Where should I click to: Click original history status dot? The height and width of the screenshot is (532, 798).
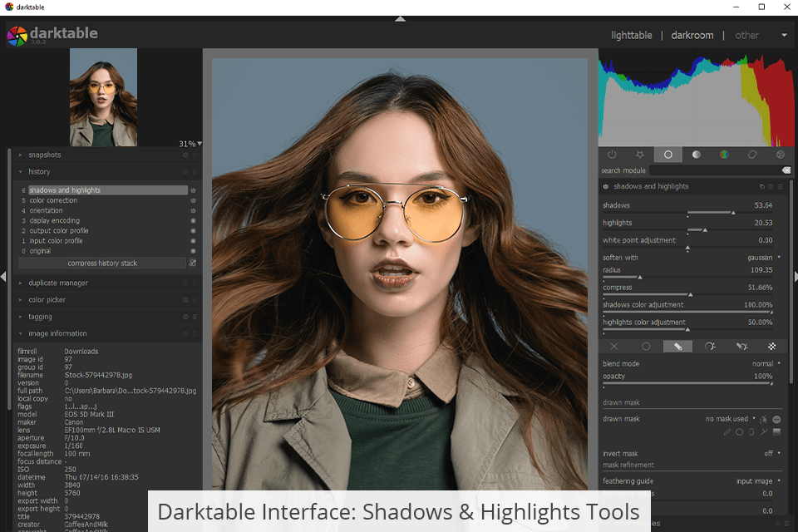[x=193, y=251]
